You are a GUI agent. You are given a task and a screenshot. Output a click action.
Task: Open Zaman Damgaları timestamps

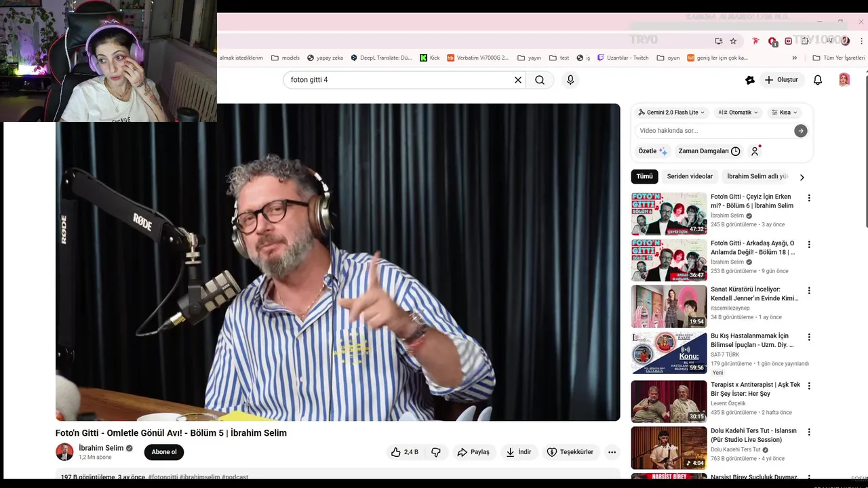coord(709,151)
